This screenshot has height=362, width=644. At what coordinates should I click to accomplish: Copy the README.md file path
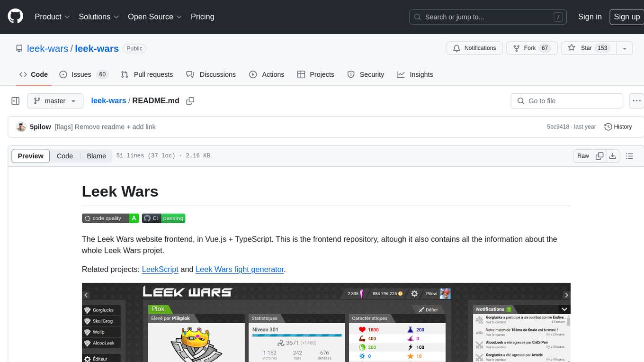190,101
